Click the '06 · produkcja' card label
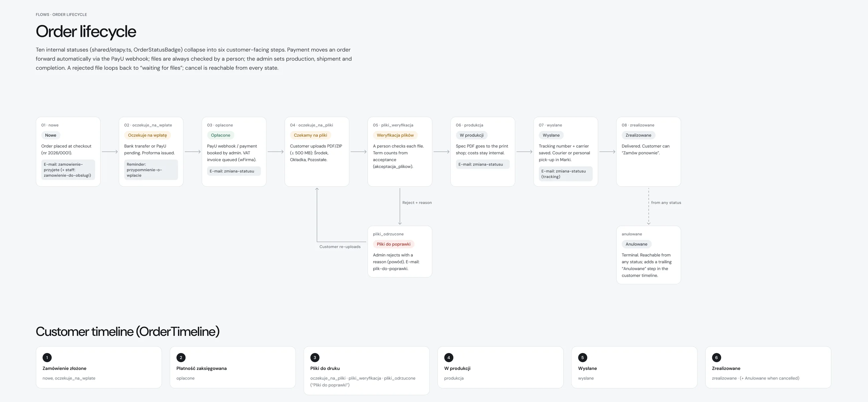868x402 pixels. point(469,125)
